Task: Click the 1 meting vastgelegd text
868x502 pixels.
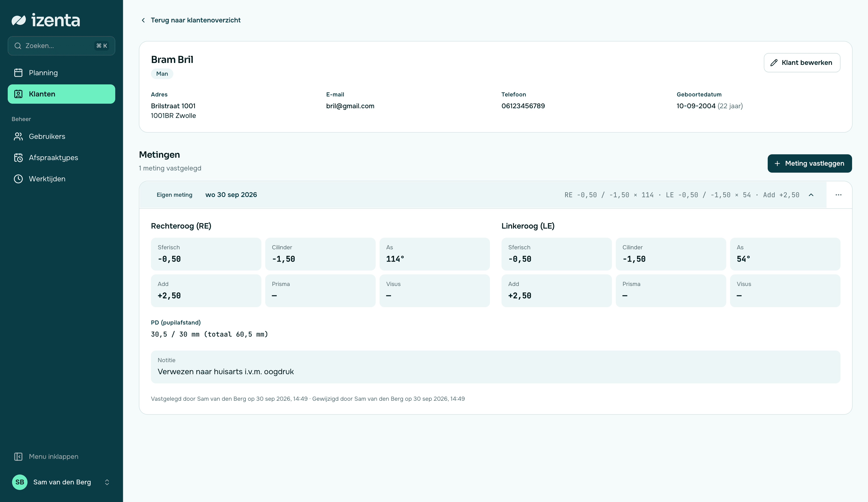Action: point(170,169)
